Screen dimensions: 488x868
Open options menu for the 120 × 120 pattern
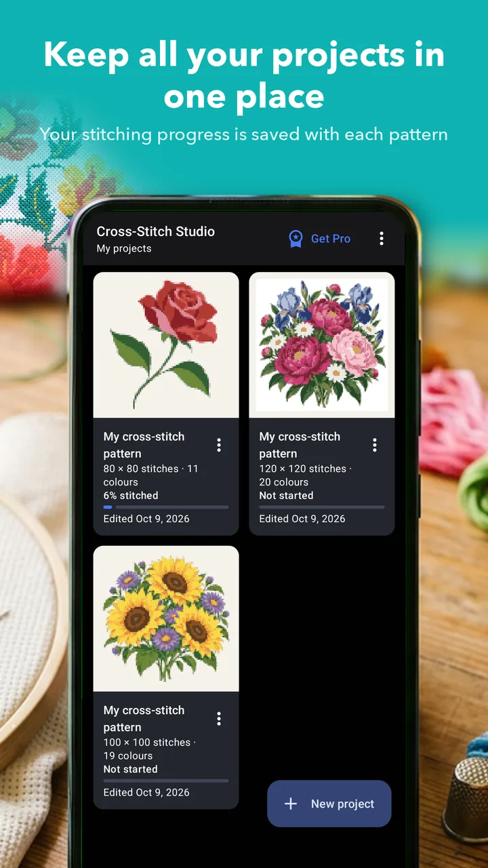coord(375,445)
